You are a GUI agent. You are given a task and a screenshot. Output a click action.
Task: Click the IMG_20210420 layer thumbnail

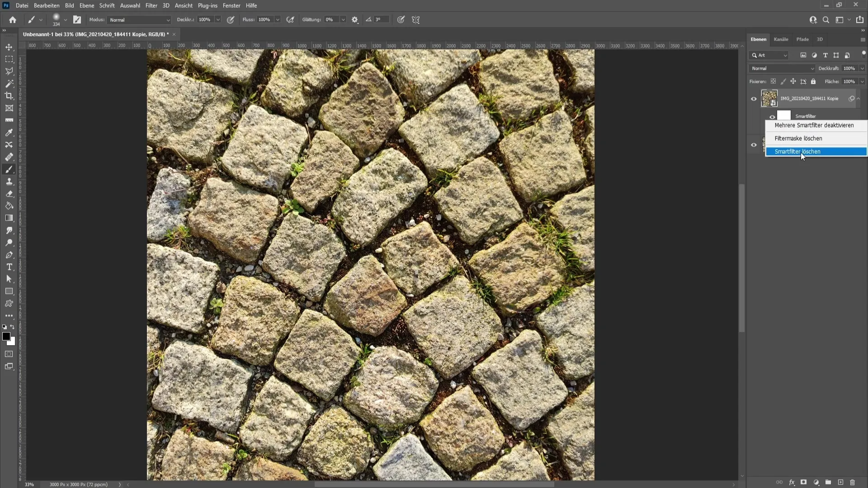tap(769, 99)
